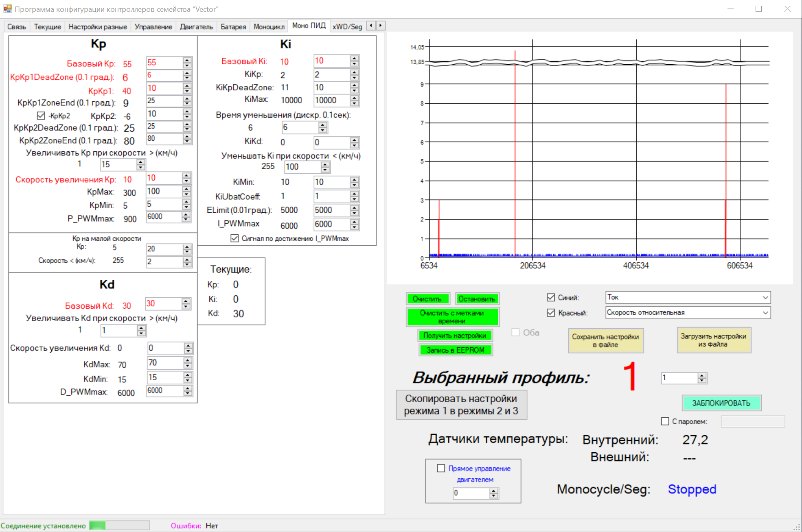The image size is (802, 532).
Task: Enable Прямое управление двигателем checkbox
Action: click(441, 468)
